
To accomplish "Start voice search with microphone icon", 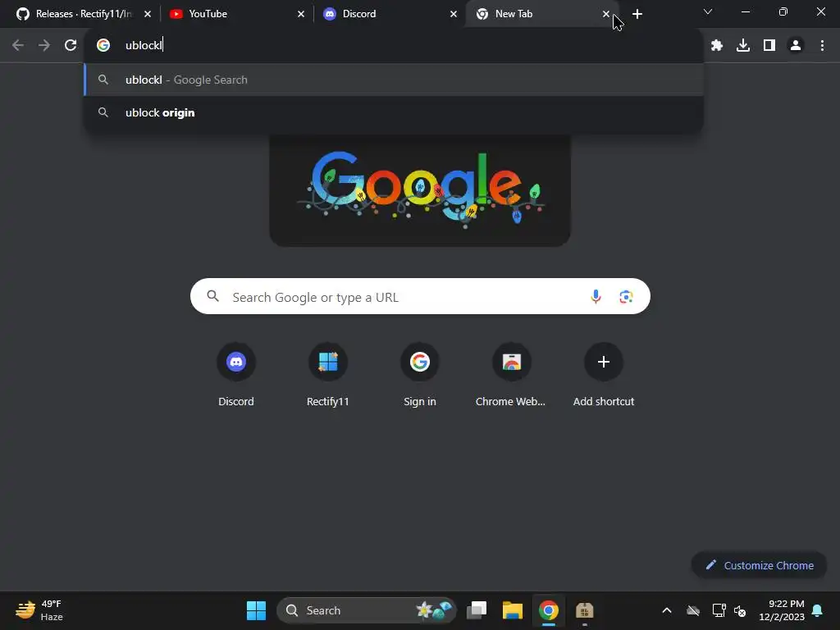I will pyautogui.click(x=596, y=296).
